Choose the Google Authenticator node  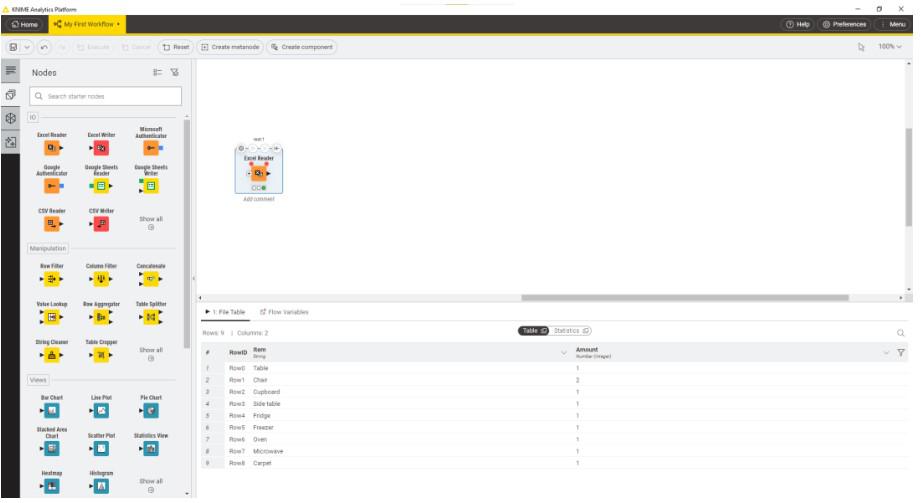(x=52, y=186)
